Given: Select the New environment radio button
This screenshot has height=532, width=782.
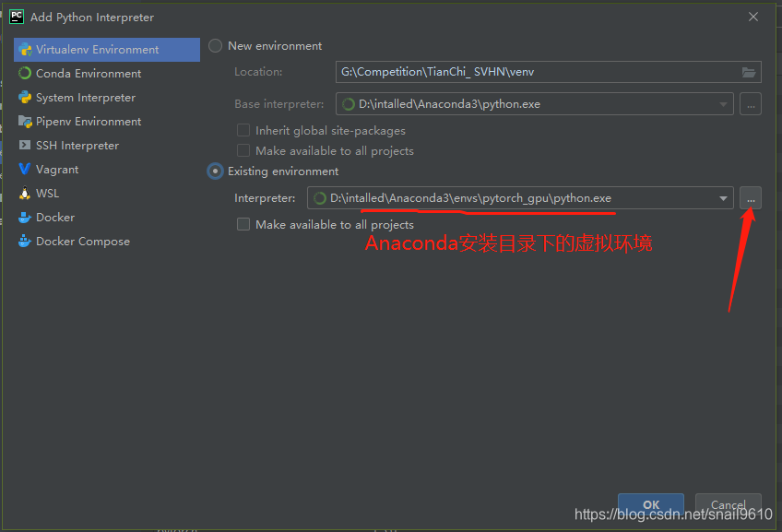Looking at the screenshot, I should click(216, 46).
